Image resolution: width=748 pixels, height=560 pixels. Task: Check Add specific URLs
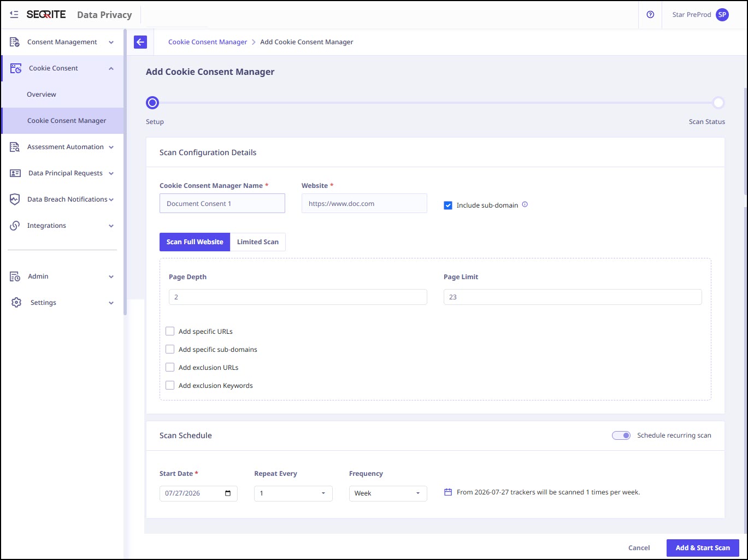click(x=170, y=331)
